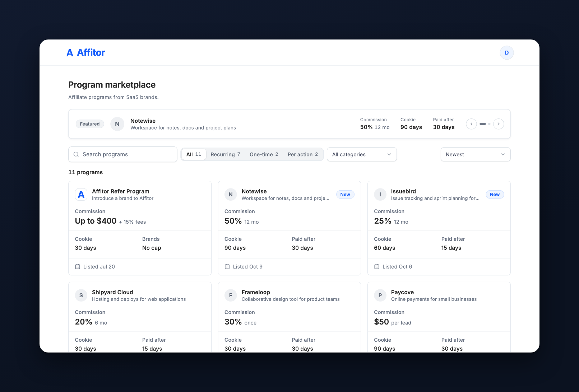Focus the Search programs field

click(123, 154)
